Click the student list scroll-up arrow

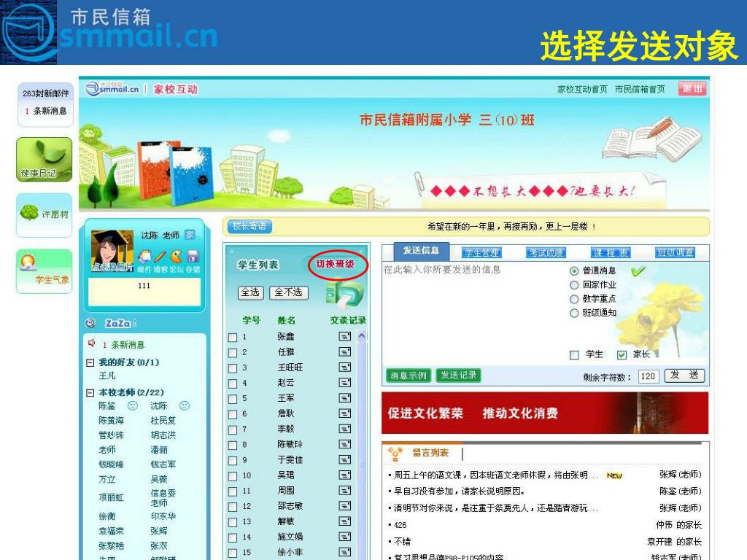click(x=362, y=336)
